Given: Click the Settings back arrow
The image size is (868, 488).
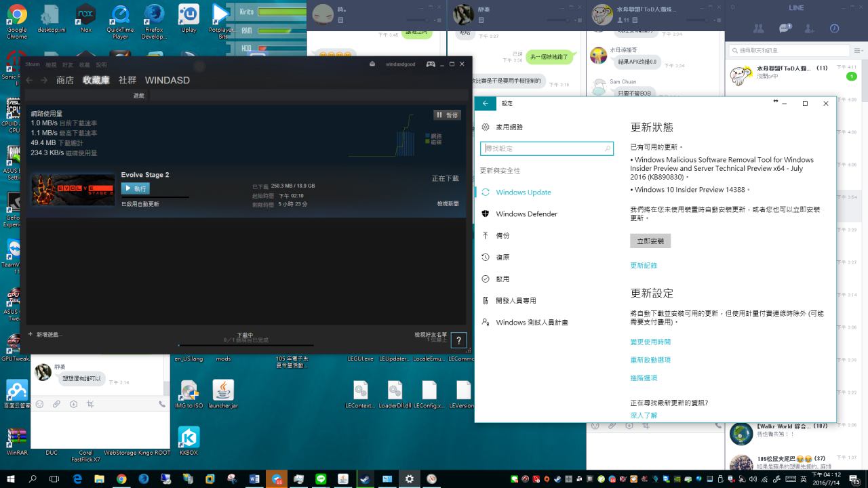Looking at the screenshot, I should 486,103.
